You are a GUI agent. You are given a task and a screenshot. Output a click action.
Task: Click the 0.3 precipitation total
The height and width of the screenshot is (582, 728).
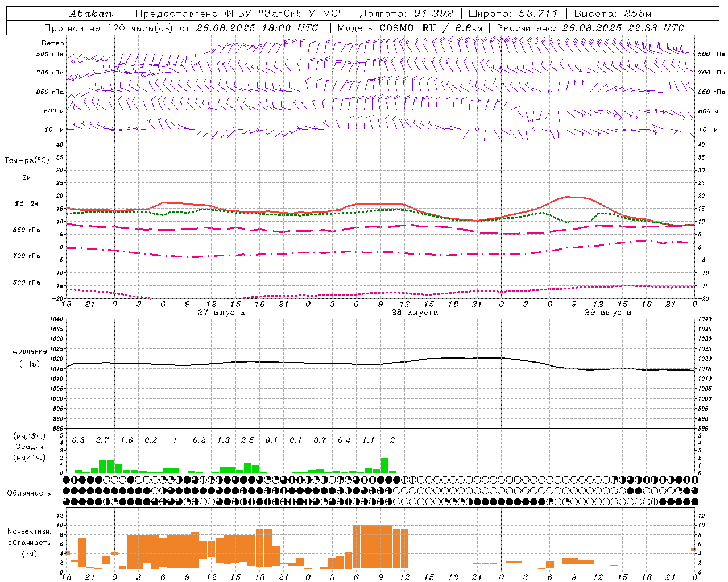(78, 440)
